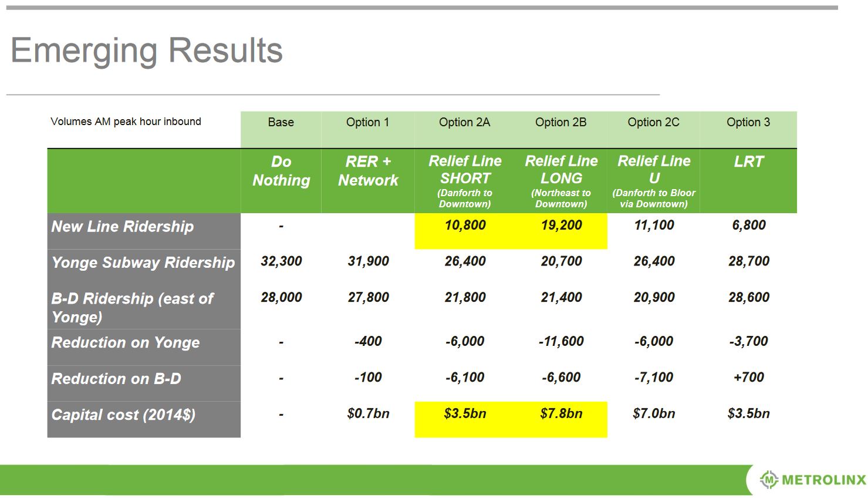Select the 32,300 Yonge ridership value
This screenshot has height=498, width=868.
281,261
